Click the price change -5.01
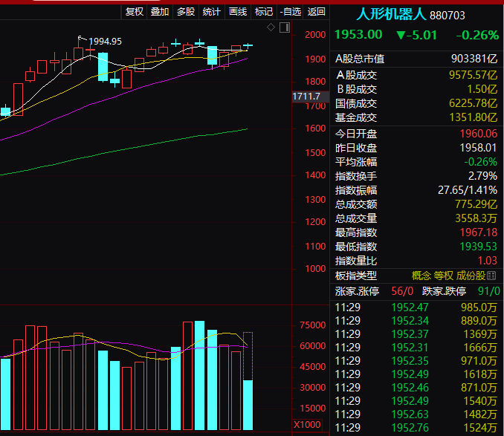The width and height of the screenshot is (504, 436). (417, 35)
